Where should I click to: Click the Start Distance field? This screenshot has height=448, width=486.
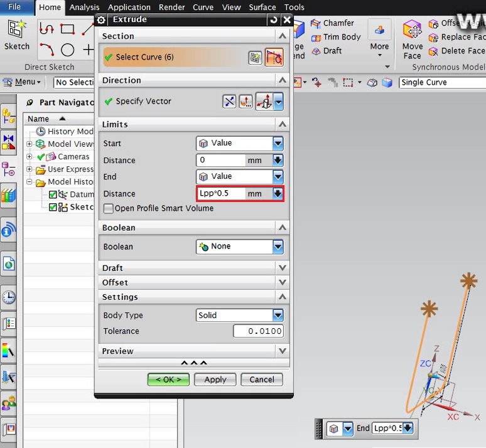click(220, 160)
